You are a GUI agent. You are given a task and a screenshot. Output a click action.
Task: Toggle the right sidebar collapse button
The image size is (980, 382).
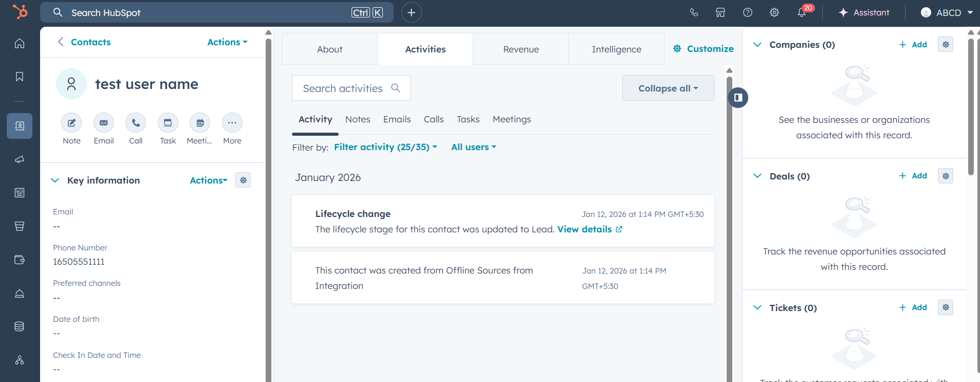pyautogui.click(x=738, y=98)
